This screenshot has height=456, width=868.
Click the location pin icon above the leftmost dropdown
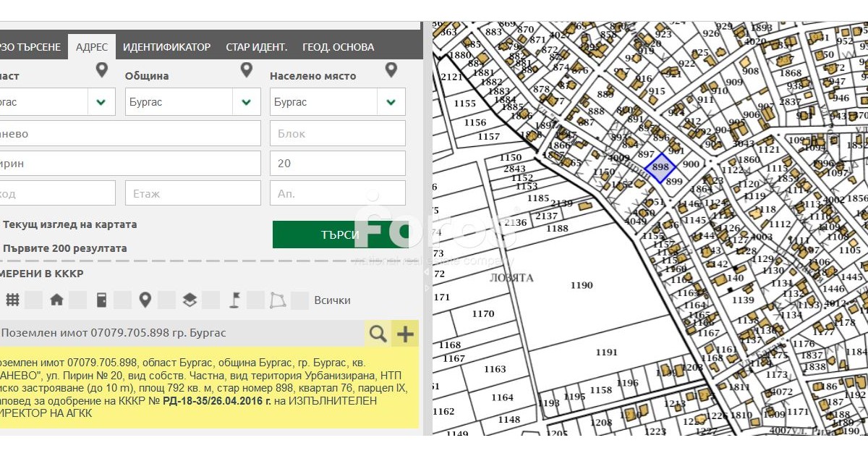tap(102, 69)
